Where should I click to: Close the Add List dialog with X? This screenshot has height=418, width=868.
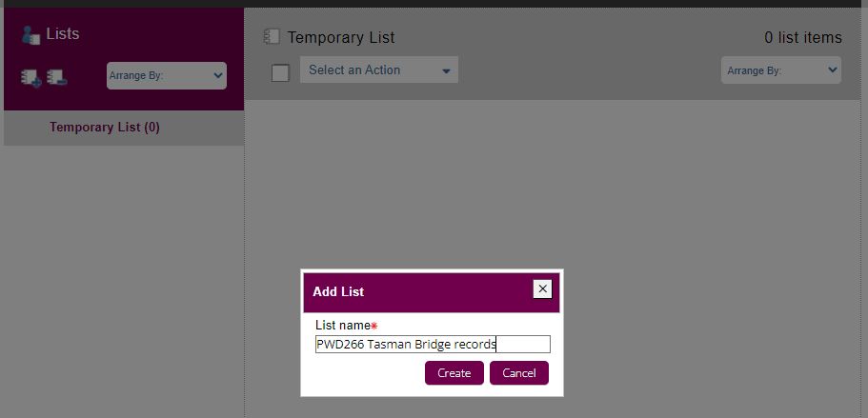[x=542, y=289]
